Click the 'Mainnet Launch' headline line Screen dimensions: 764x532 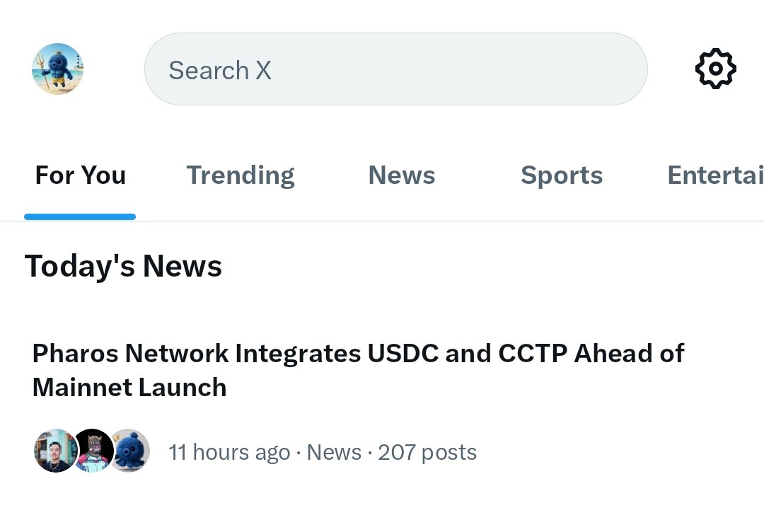tap(129, 388)
